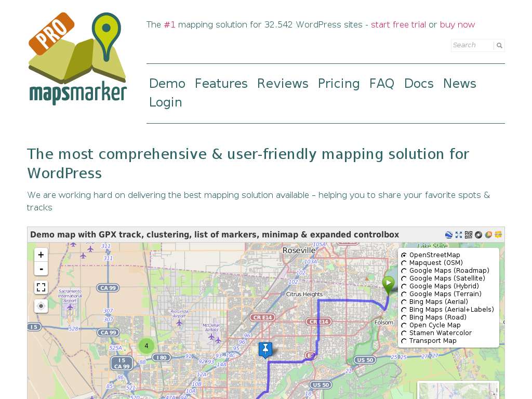Click the start free trial link
Viewport: 532px width, 399px height.
point(398,25)
